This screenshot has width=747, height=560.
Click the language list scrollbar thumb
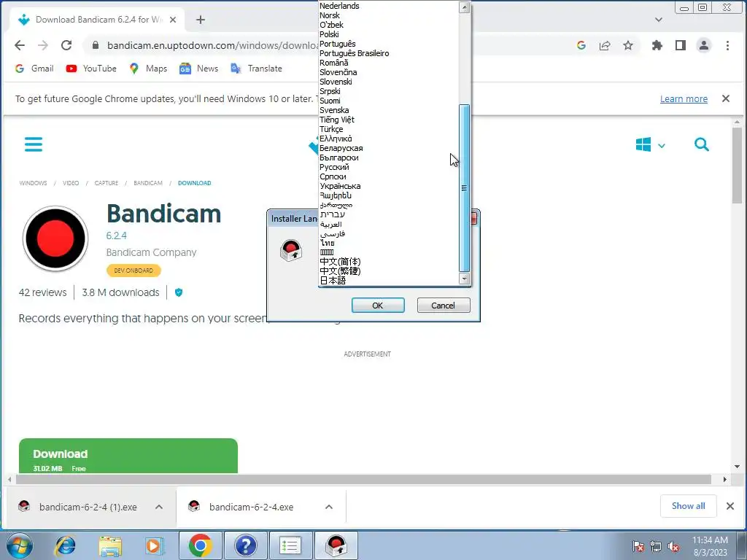[465, 188]
